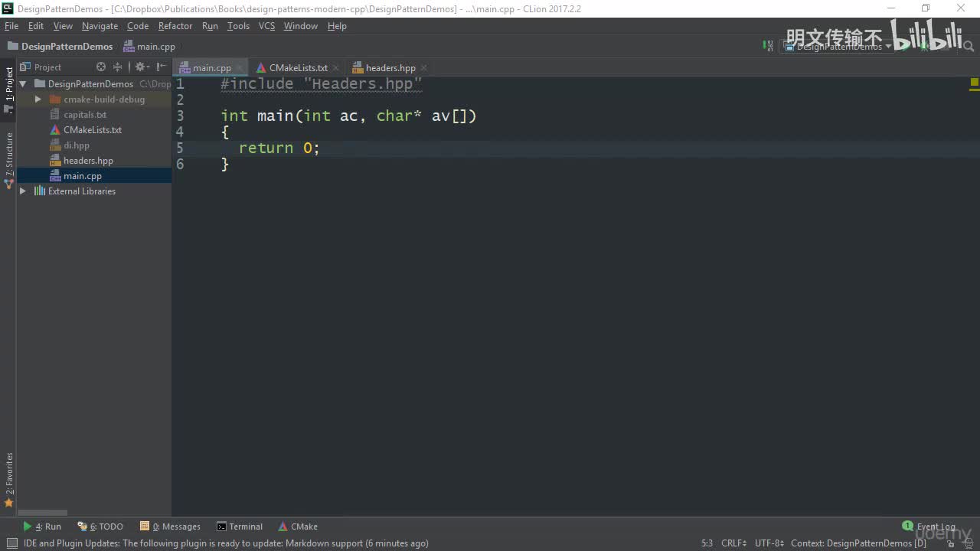Open the View menu

pos(63,26)
